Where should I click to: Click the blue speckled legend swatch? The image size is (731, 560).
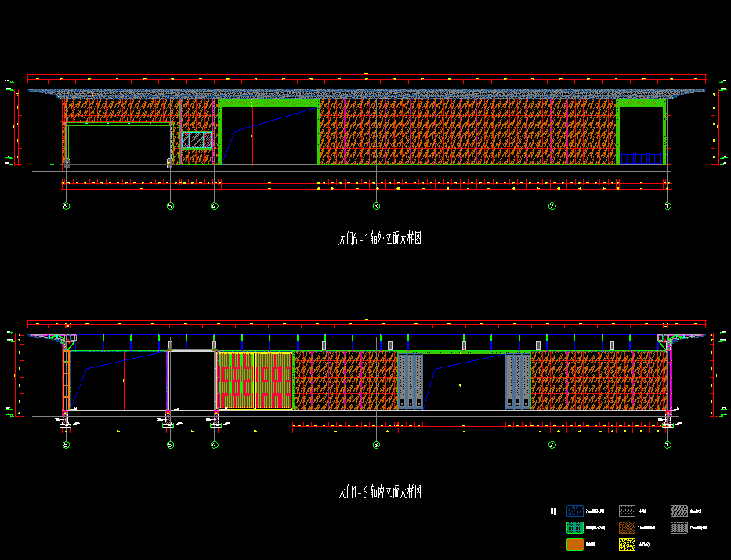click(576, 511)
